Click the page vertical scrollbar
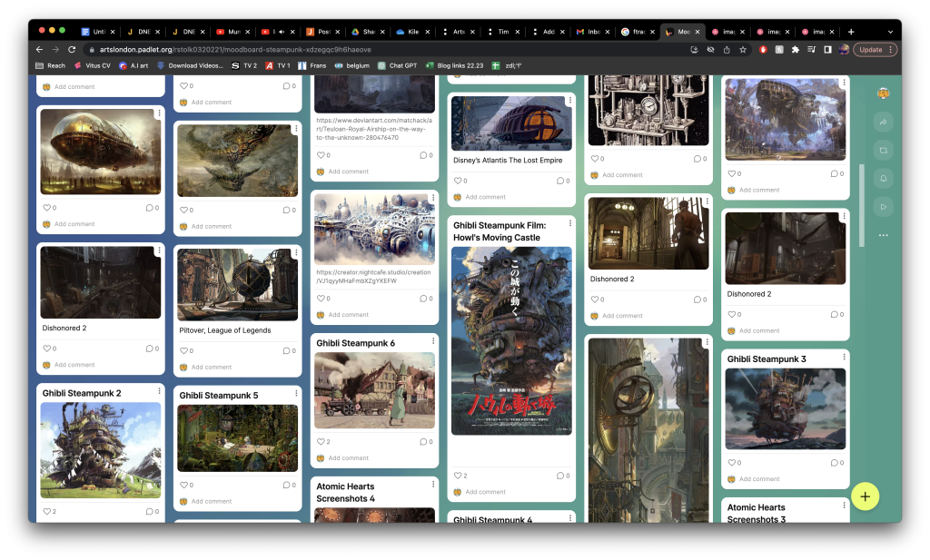This screenshot has height=560, width=930. coord(861,206)
